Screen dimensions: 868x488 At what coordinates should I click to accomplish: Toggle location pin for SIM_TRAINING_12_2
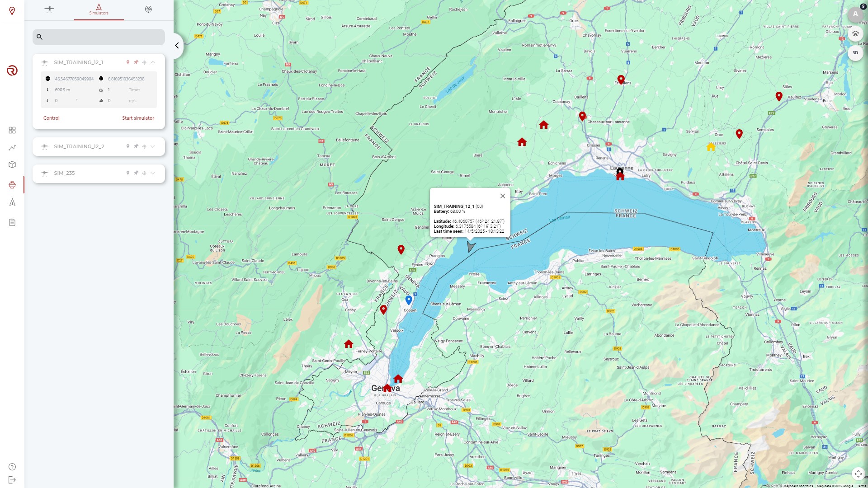point(128,146)
